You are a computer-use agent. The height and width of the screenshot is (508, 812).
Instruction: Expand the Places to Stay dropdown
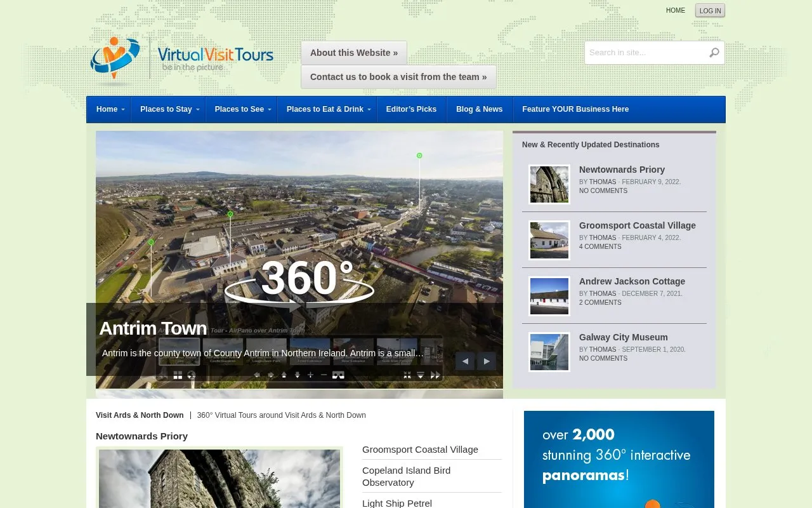click(x=168, y=109)
